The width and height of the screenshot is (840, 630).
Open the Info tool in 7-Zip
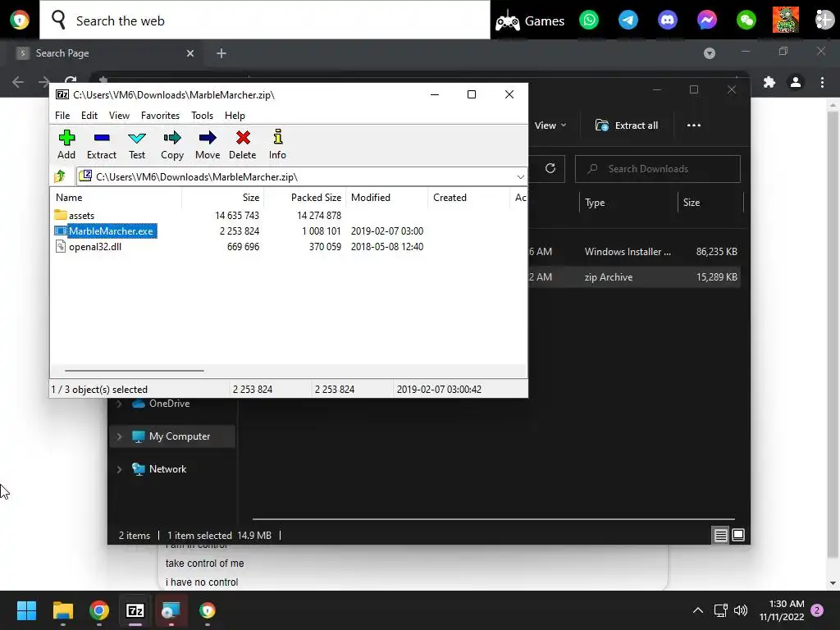(x=277, y=144)
